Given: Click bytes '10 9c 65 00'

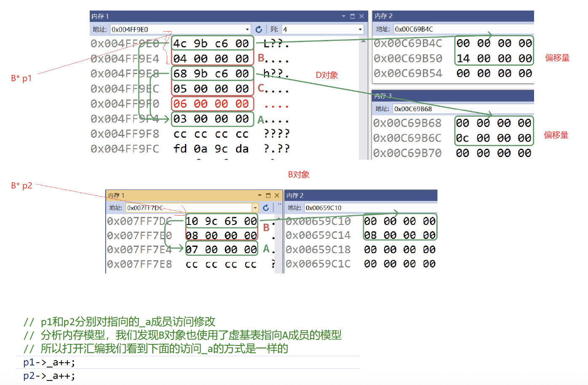Looking at the screenshot, I should click(x=222, y=221).
